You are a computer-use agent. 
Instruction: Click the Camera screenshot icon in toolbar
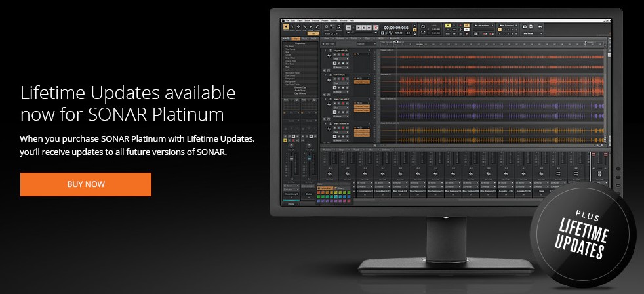525,27
